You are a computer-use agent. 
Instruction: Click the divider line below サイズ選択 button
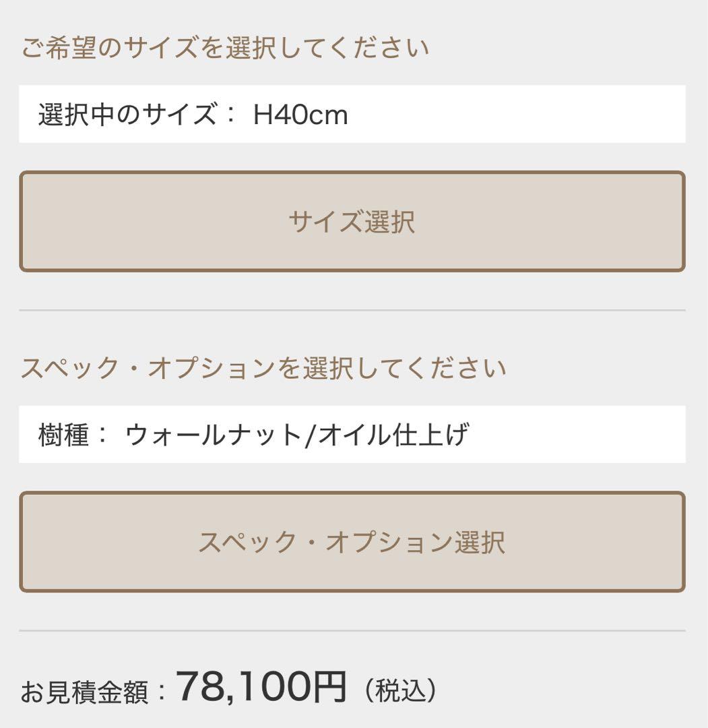(352, 310)
